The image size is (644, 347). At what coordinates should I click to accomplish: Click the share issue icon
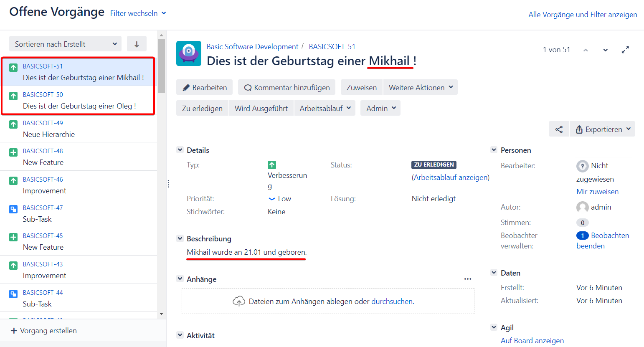pyautogui.click(x=559, y=129)
